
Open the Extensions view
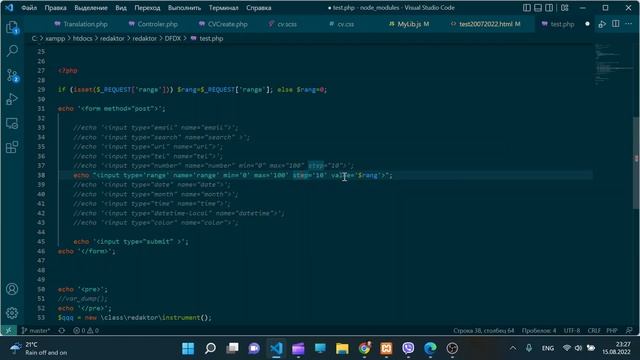pos(12,147)
